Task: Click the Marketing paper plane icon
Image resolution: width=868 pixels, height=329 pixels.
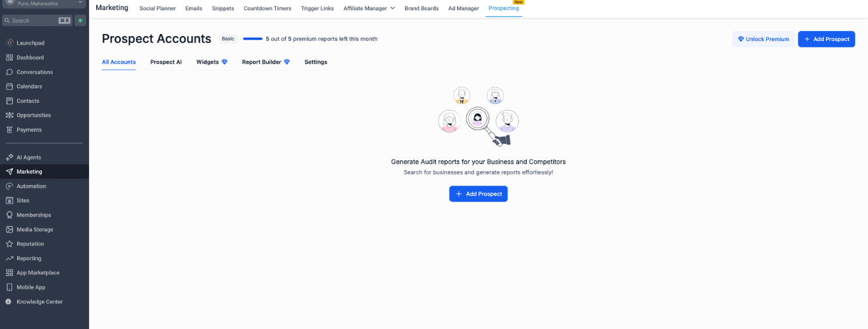Action: click(x=9, y=172)
